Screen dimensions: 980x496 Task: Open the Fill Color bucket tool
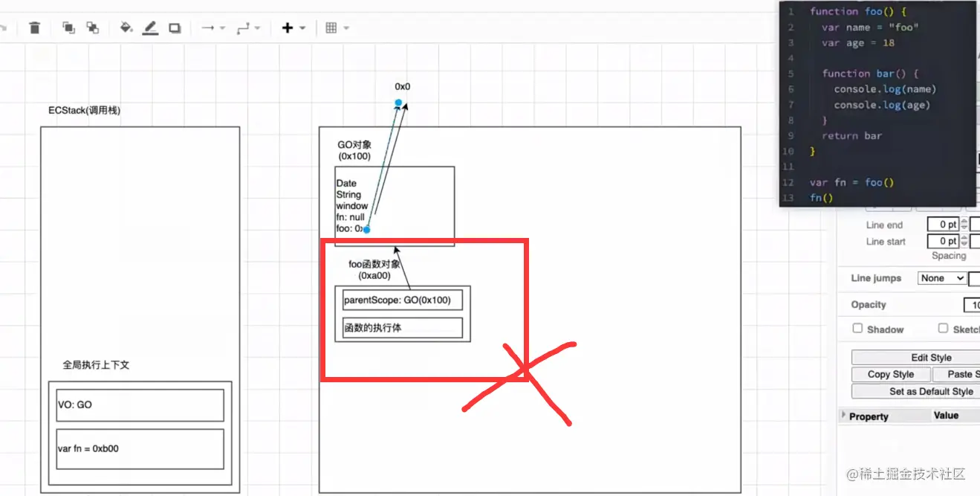(x=126, y=28)
